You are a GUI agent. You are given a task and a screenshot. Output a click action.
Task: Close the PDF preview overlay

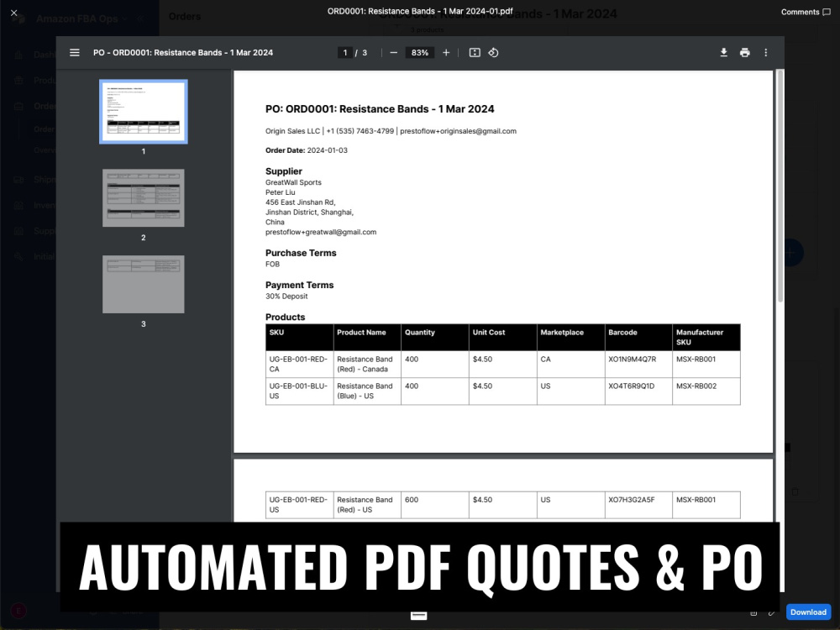click(x=14, y=13)
